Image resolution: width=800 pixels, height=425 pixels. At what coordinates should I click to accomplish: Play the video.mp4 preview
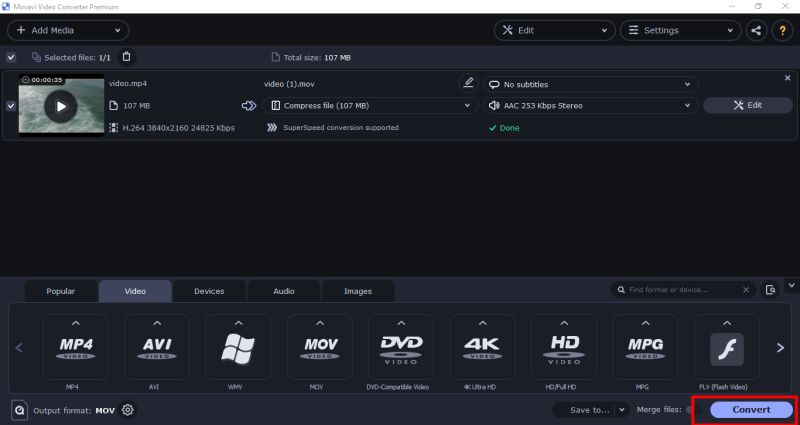[61, 106]
